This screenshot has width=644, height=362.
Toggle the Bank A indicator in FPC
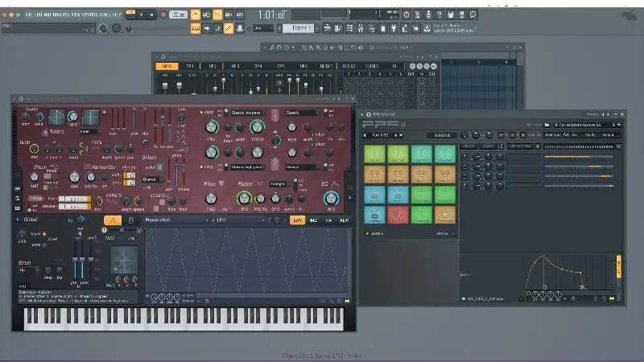(x=369, y=234)
